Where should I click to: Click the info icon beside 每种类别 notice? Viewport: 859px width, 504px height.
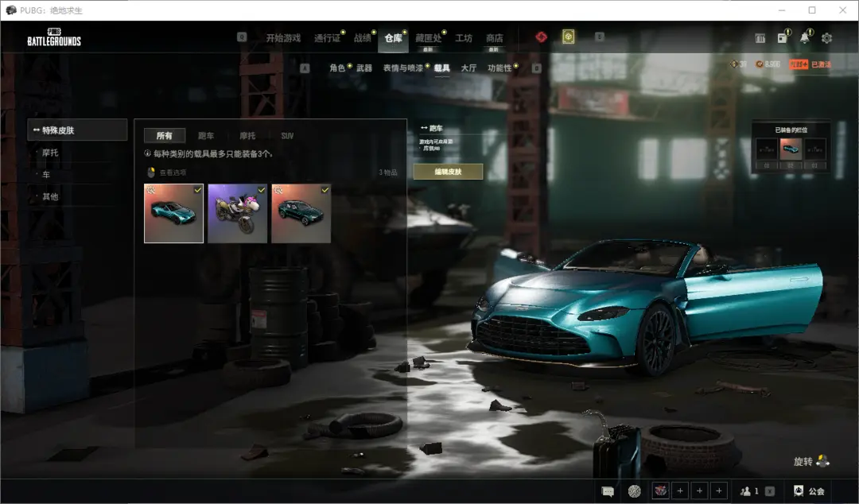coord(147,153)
